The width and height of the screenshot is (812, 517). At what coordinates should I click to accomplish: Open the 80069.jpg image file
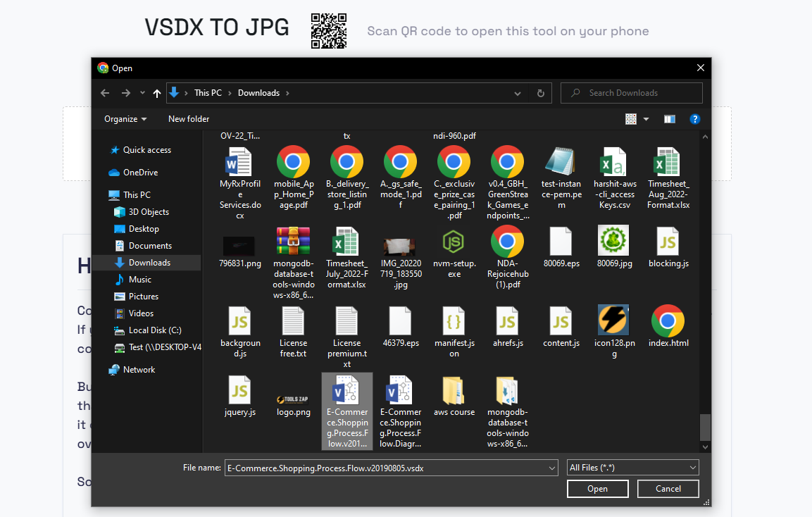point(613,239)
